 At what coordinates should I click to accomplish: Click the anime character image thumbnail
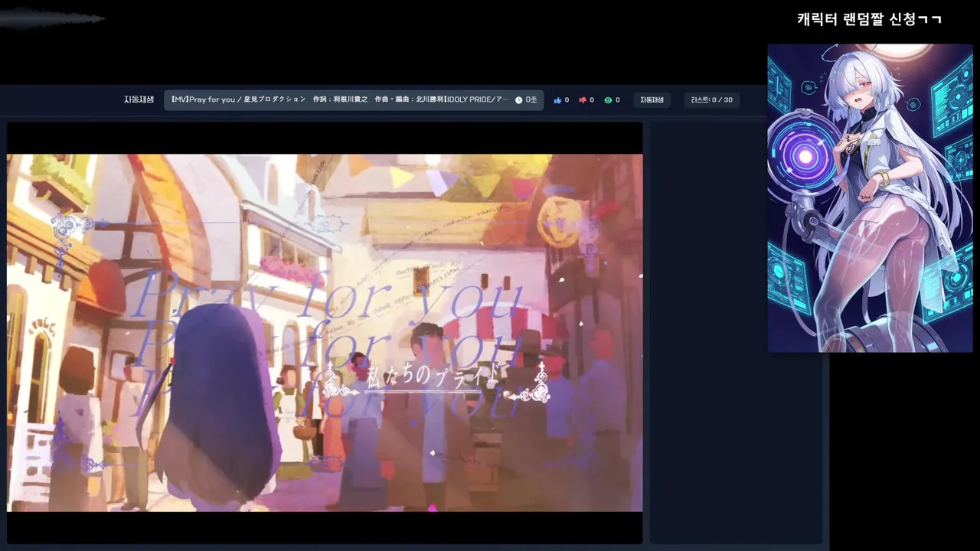pyautogui.click(x=870, y=197)
